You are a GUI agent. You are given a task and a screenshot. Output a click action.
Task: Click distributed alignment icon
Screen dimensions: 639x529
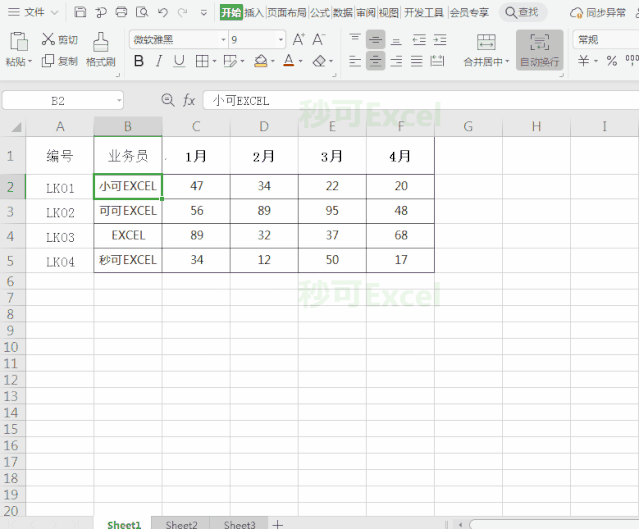tap(437, 61)
